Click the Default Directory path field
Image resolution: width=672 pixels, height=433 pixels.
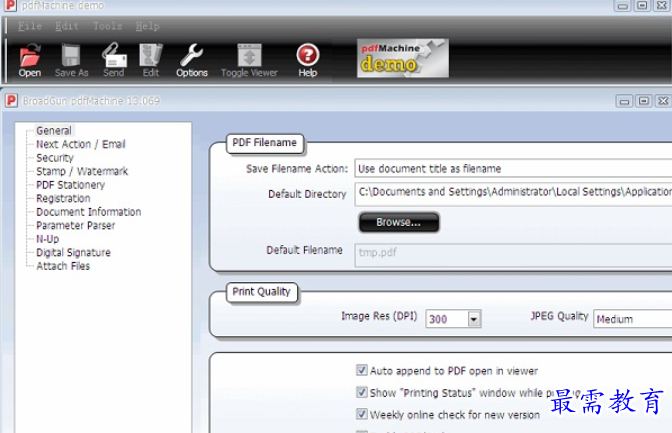click(x=513, y=194)
